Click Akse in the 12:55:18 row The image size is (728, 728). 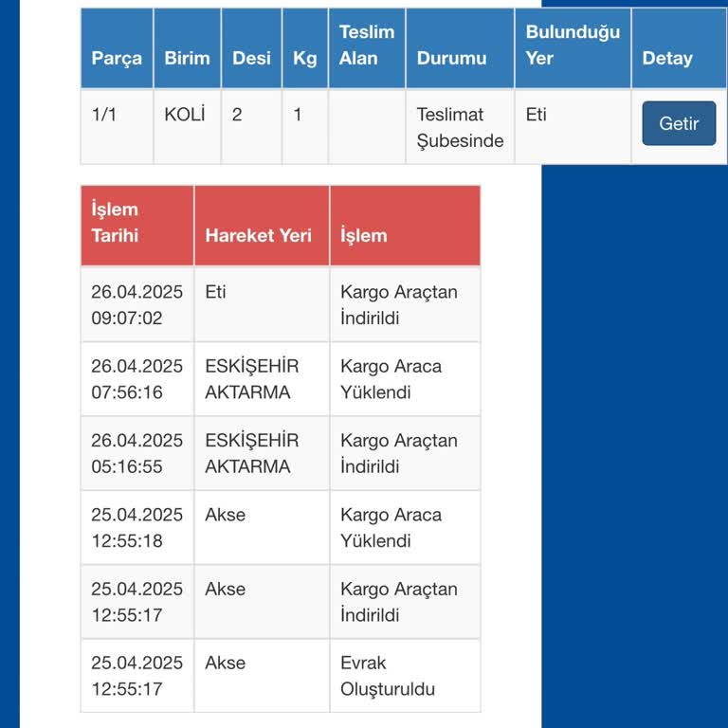226,515
